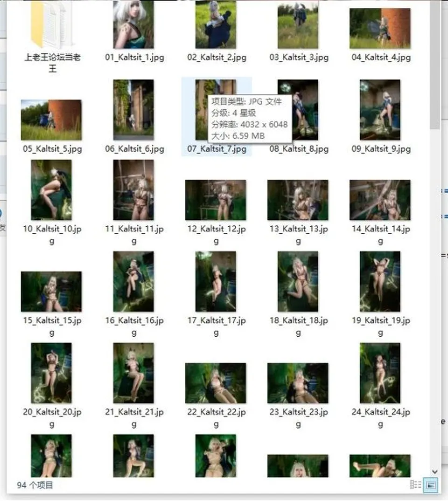
Task: Switch to details view icon
Action: click(415, 484)
